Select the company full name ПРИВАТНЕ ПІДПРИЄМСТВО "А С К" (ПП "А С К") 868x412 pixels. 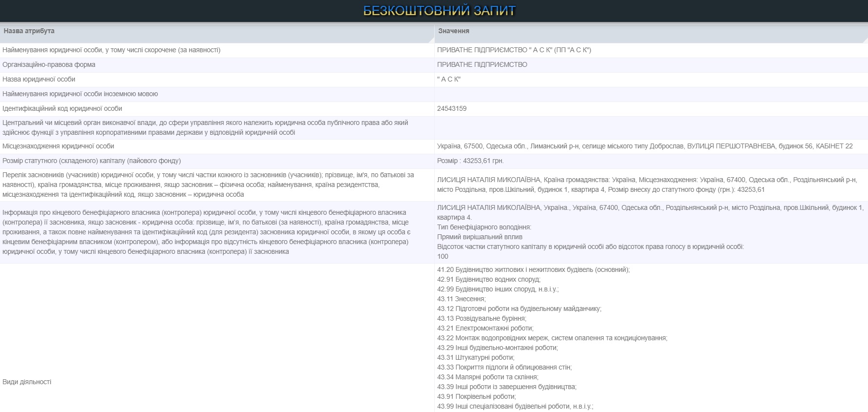(x=514, y=50)
